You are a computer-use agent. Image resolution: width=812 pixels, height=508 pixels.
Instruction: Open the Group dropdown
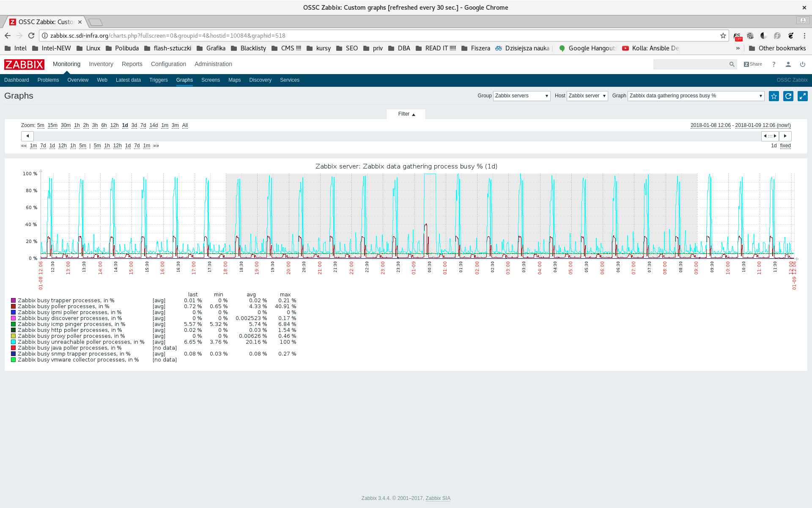pos(521,96)
